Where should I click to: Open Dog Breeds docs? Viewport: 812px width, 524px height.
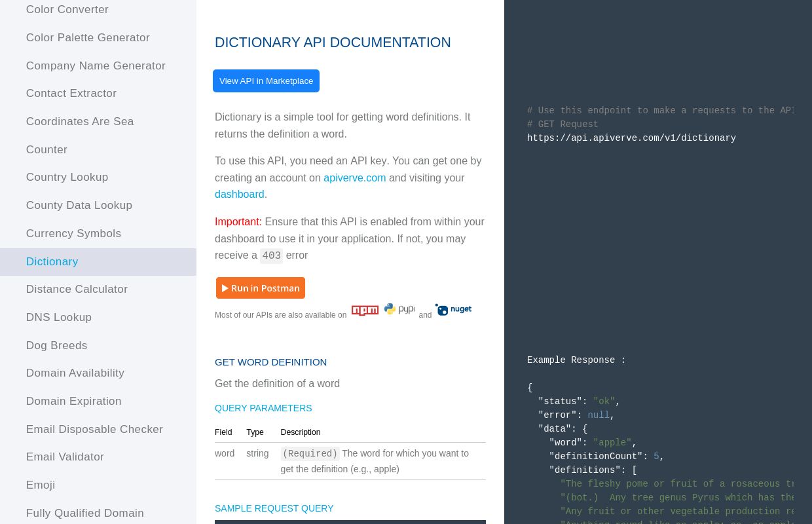98,346
